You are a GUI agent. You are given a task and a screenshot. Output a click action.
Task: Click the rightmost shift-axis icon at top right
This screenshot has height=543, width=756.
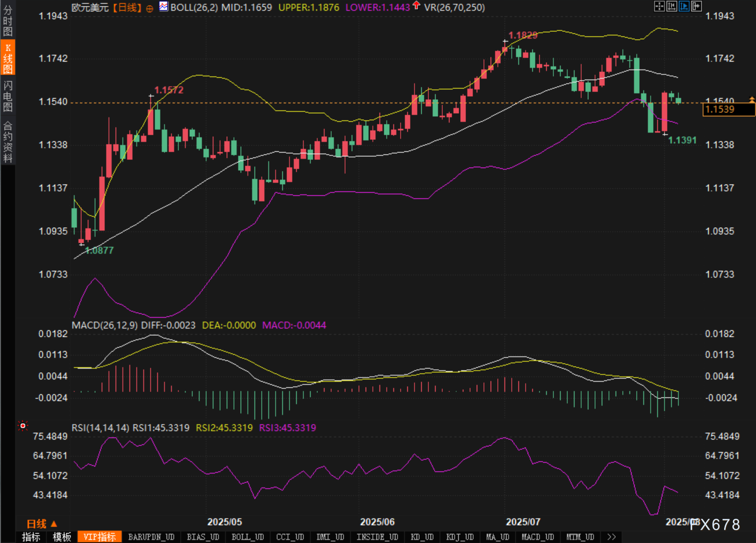pos(696,6)
